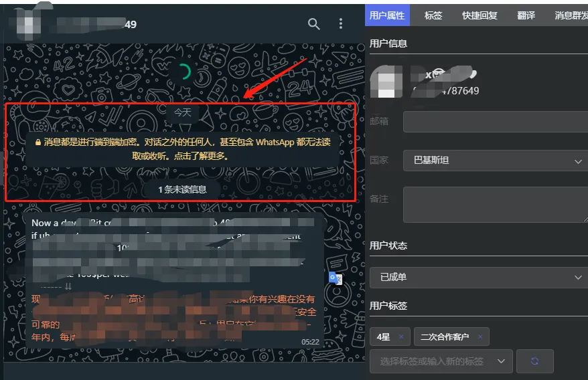Click the Google translate icon beside the message
588x380 pixels.
coord(336,278)
